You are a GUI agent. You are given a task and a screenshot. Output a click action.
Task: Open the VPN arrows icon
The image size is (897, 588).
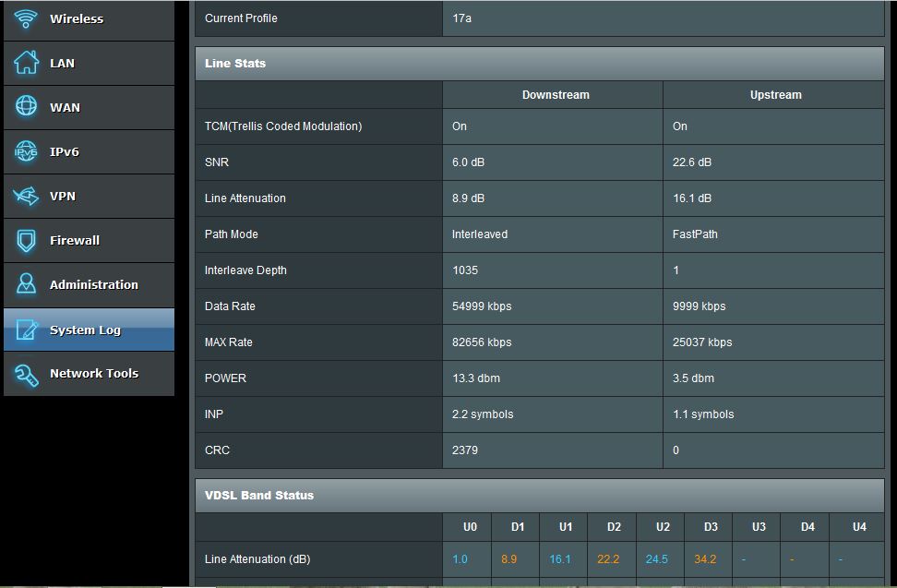(x=26, y=196)
